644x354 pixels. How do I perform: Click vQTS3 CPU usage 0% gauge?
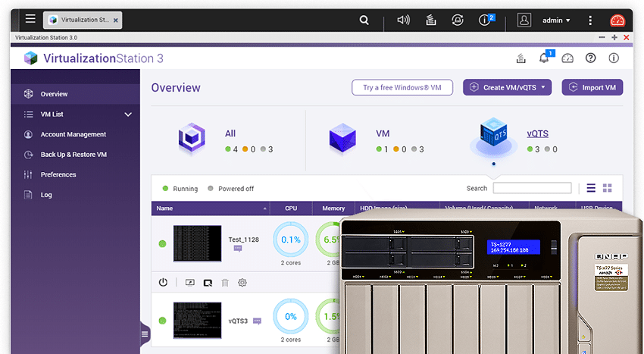tap(291, 316)
